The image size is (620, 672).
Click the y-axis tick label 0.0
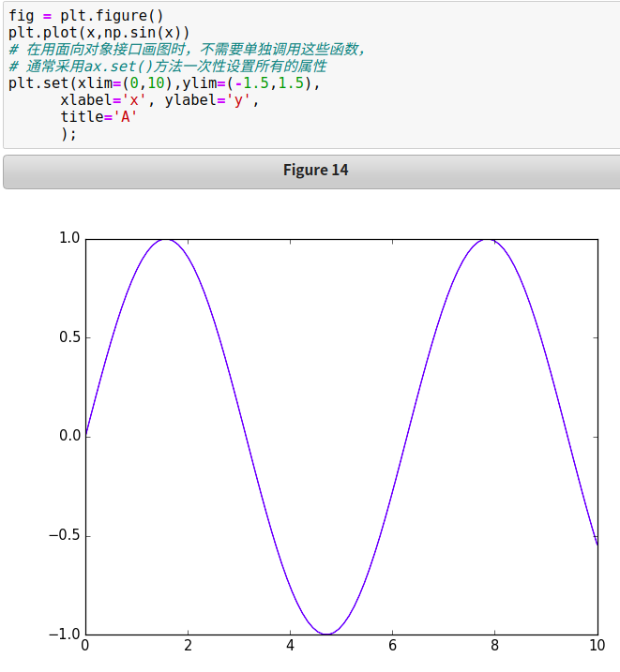tap(69, 436)
